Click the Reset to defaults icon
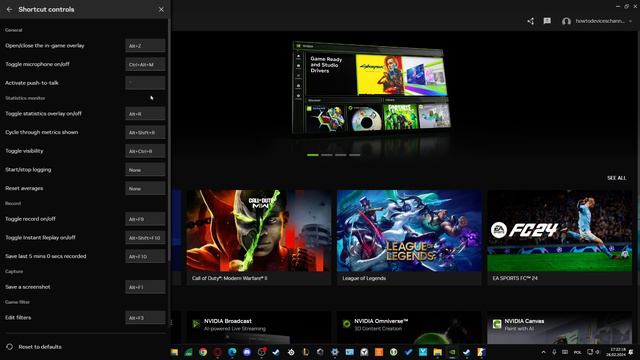This screenshot has height=360, width=640. pyautogui.click(x=9, y=347)
